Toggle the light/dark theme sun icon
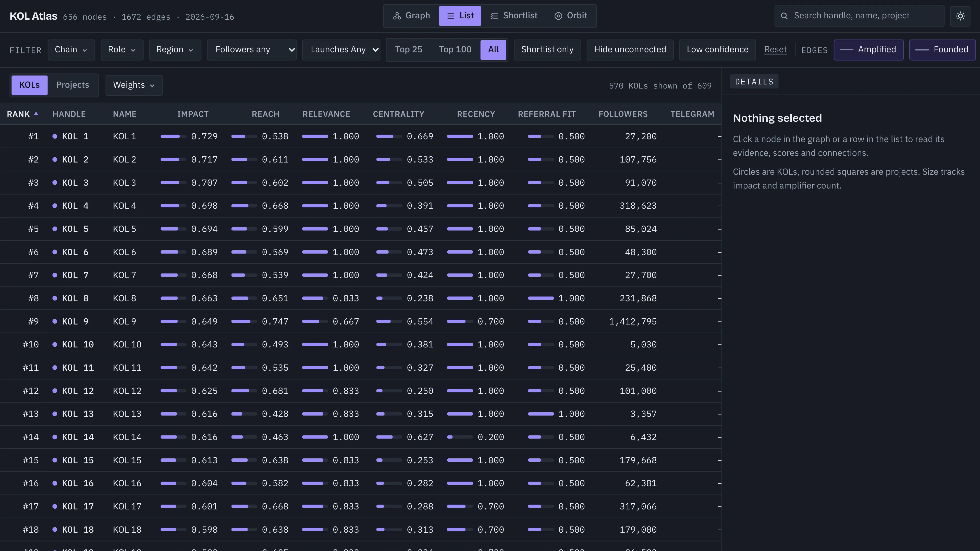The height and width of the screenshot is (551, 980). (960, 16)
